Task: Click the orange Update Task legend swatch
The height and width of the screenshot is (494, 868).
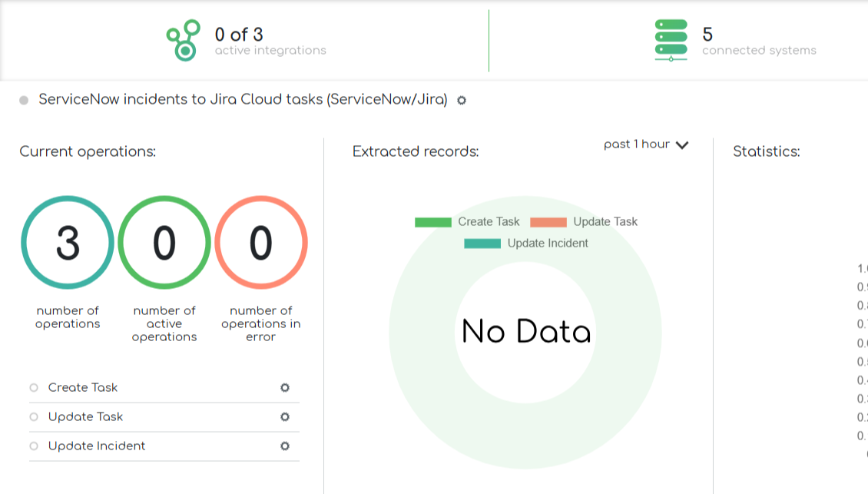Action: point(548,222)
